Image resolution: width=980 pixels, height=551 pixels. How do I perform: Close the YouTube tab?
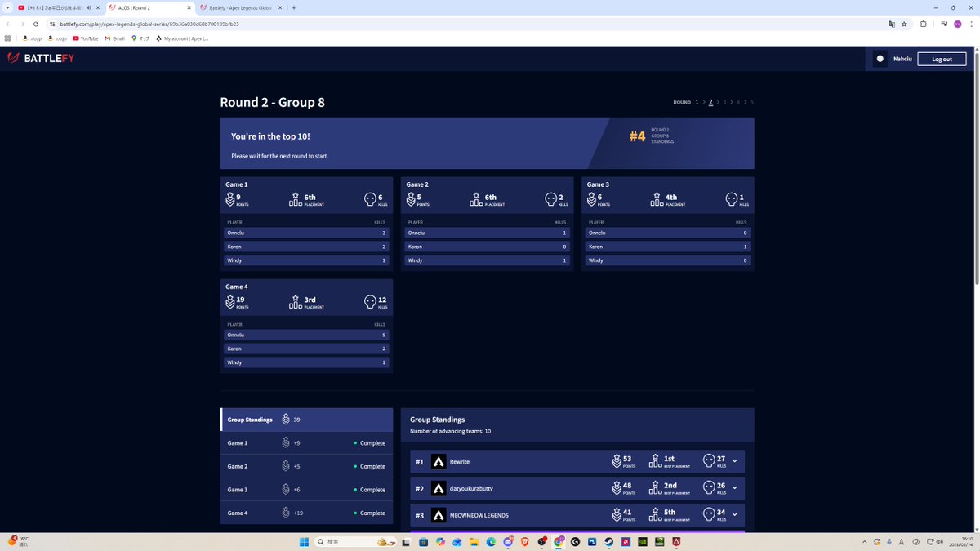pyautogui.click(x=96, y=7)
